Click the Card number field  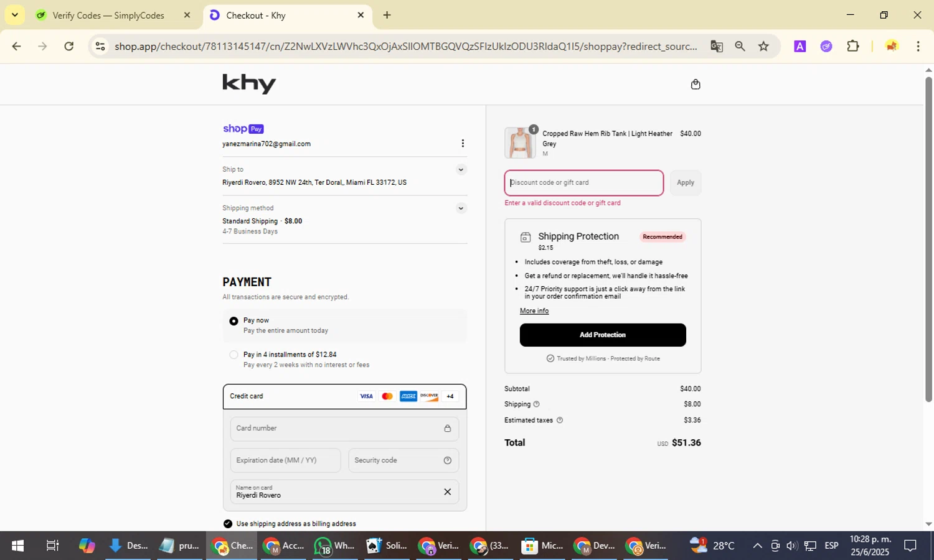(x=344, y=429)
